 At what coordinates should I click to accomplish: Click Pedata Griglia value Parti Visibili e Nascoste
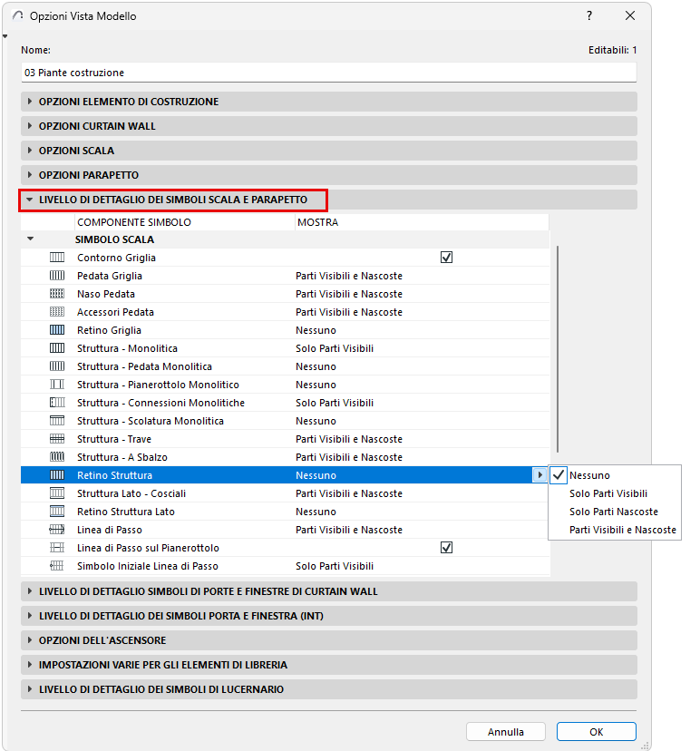coord(348,276)
